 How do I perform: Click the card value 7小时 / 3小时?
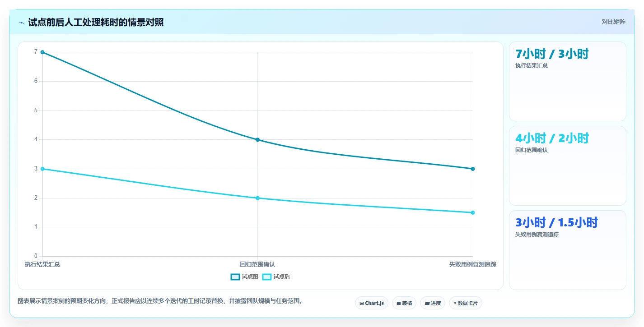552,54
